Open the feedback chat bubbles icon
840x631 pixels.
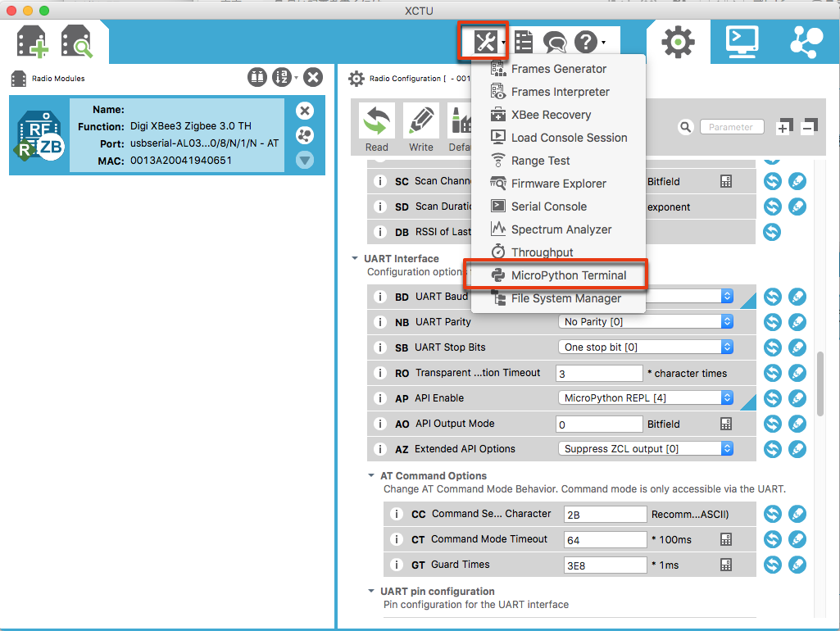click(555, 42)
